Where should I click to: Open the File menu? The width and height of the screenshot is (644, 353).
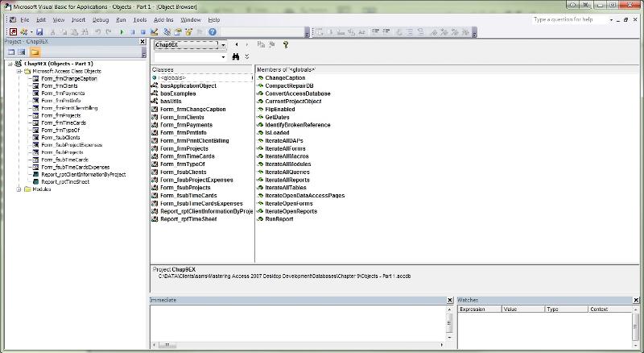click(25, 20)
